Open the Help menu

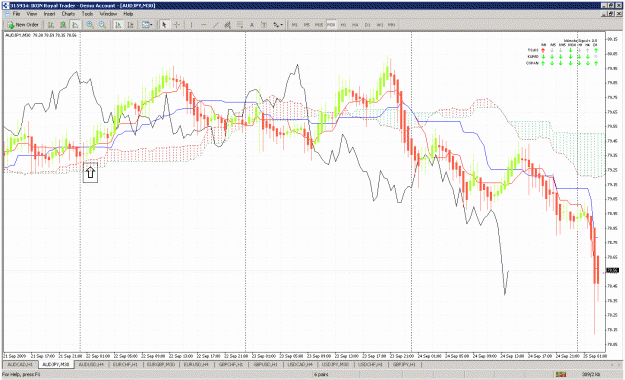click(128, 14)
